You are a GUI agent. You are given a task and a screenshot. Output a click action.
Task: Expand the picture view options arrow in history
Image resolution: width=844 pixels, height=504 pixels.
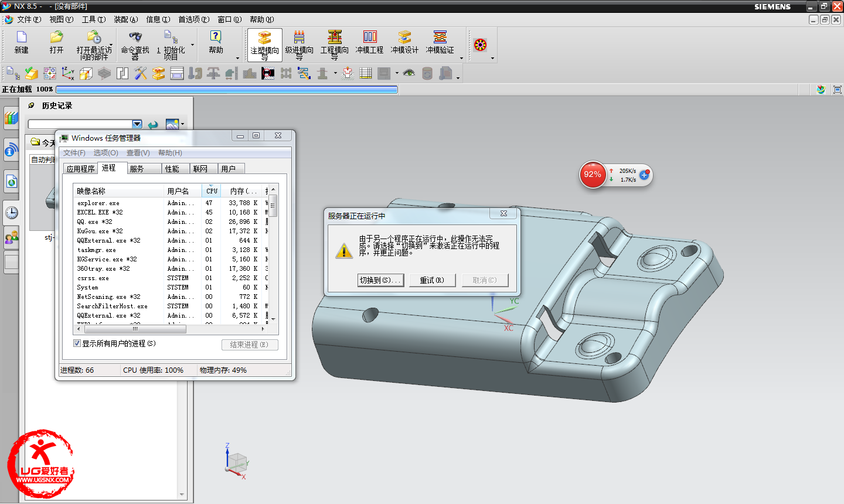(182, 124)
